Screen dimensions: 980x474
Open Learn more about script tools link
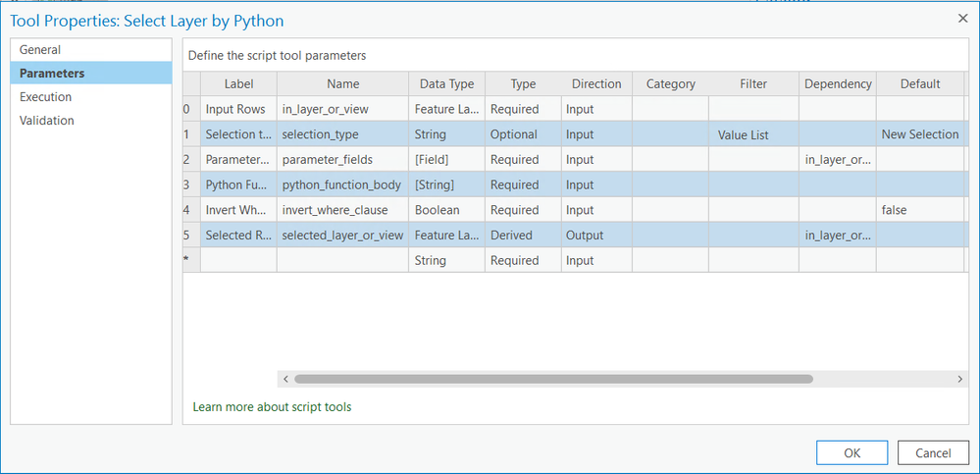tap(272, 406)
